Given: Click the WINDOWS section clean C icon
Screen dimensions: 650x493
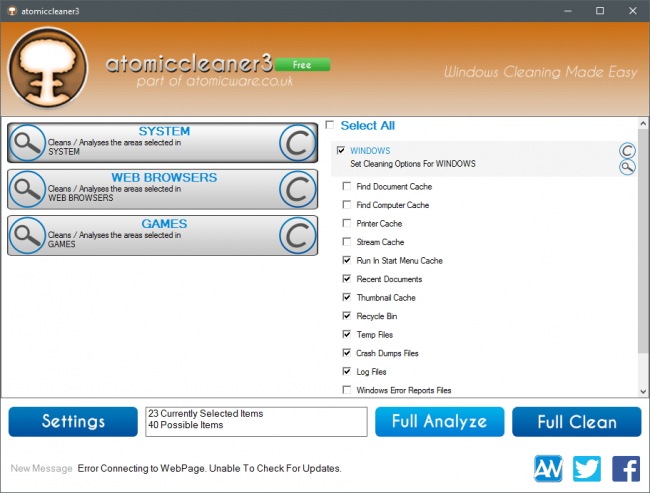Looking at the screenshot, I should 627,151.
